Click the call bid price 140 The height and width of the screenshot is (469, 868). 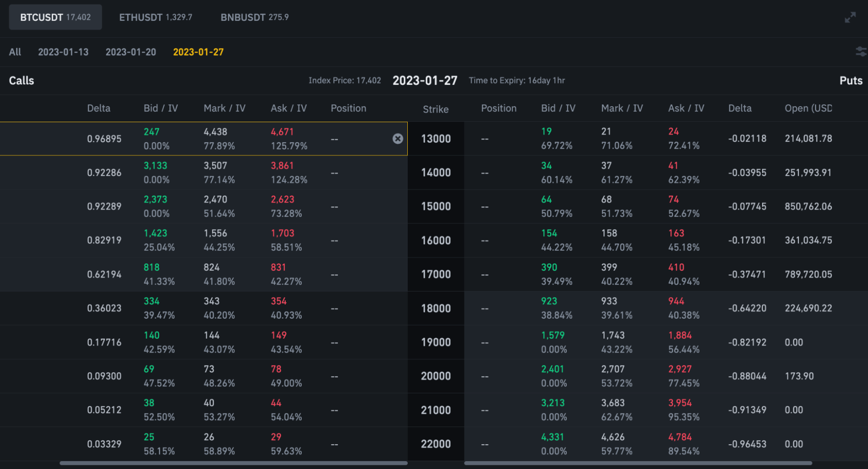click(x=152, y=335)
